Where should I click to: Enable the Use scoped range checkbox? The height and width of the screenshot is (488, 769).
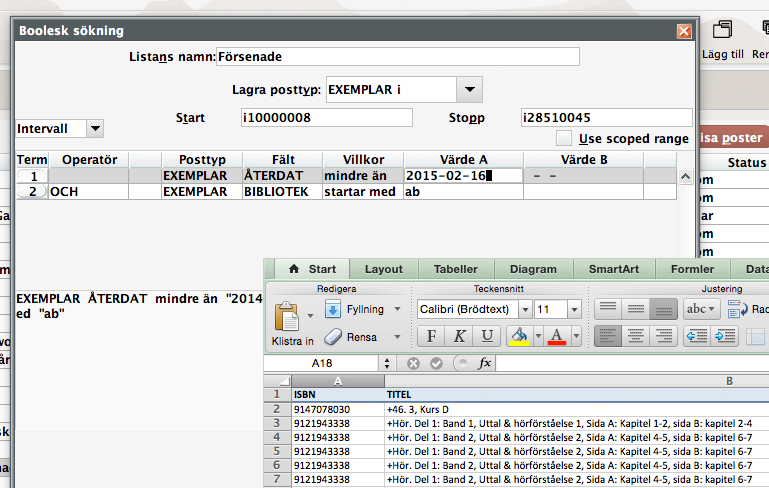565,138
